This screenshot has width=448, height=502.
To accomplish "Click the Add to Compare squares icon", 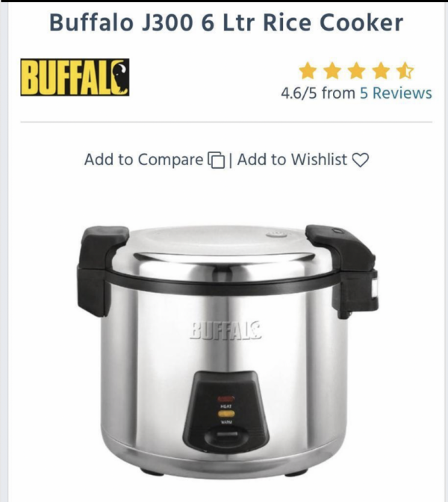I will click(217, 159).
